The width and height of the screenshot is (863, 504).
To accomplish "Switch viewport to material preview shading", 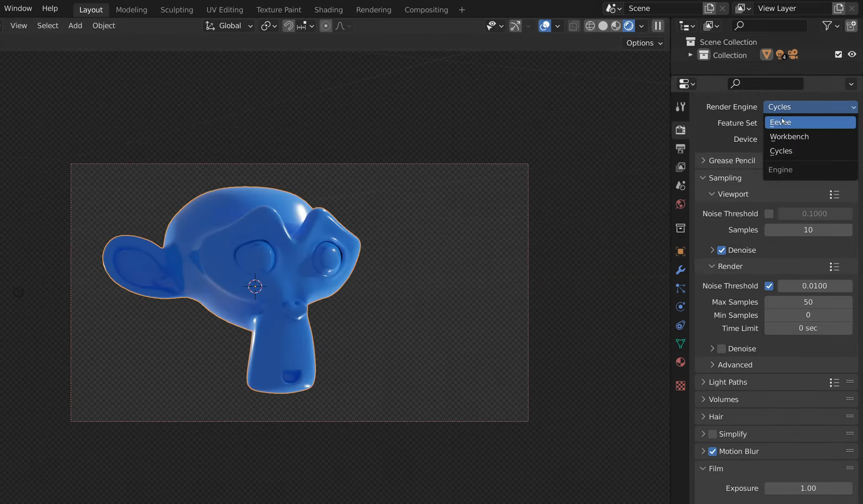I will pos(616,26).
